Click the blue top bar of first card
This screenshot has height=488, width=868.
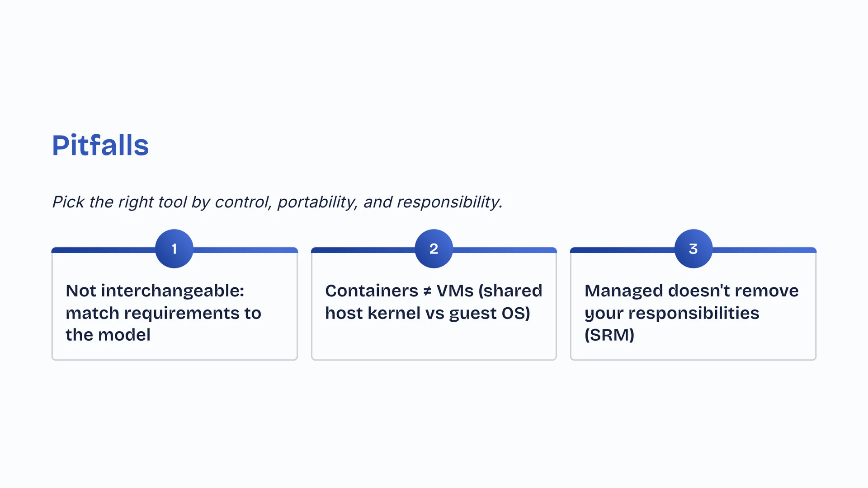[x=104, y=250]
